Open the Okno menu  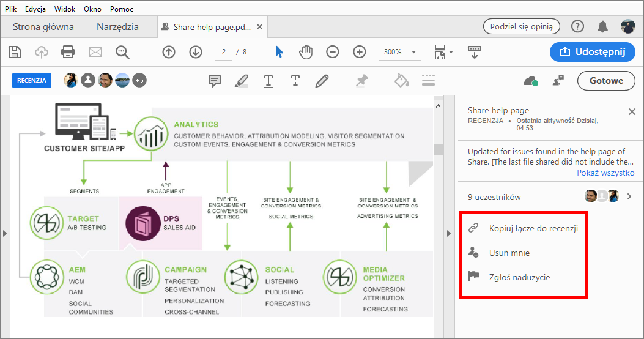click(92, 9)
